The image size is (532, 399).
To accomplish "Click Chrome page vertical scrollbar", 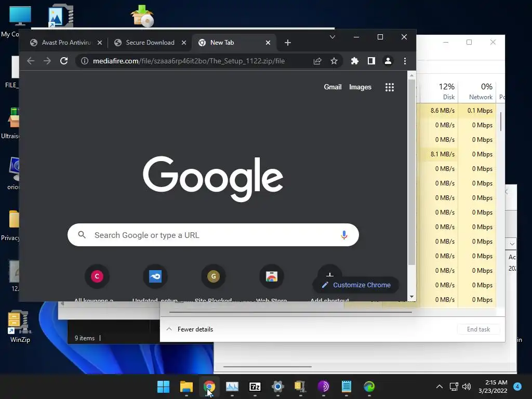I will [411, 172].
